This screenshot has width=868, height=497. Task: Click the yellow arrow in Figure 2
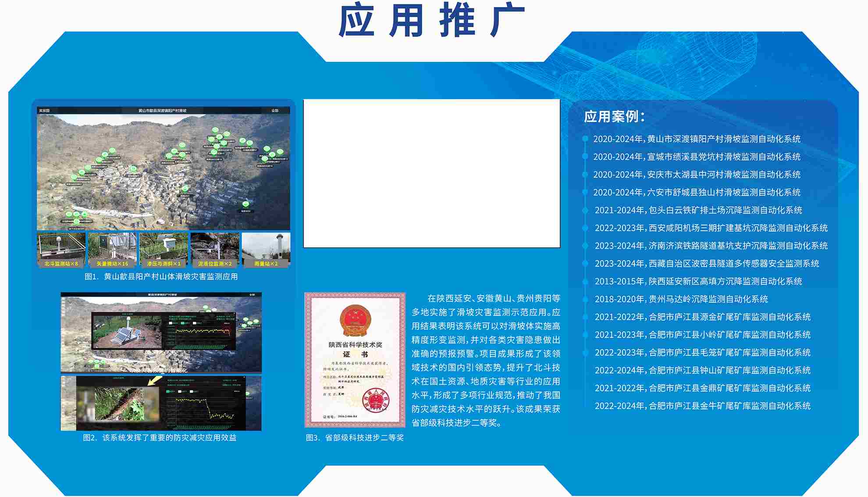(x=154, y=381)
